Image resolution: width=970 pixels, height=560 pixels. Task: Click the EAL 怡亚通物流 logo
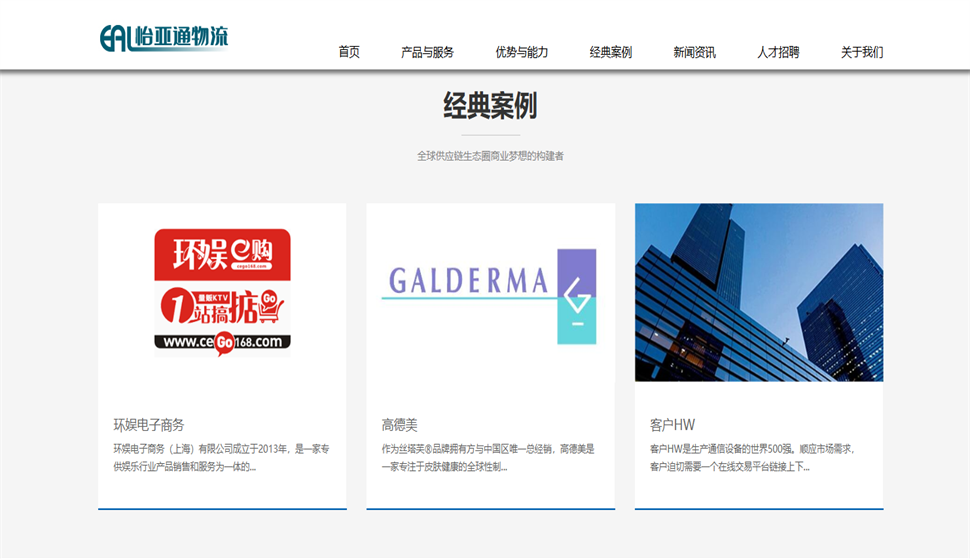164,38
